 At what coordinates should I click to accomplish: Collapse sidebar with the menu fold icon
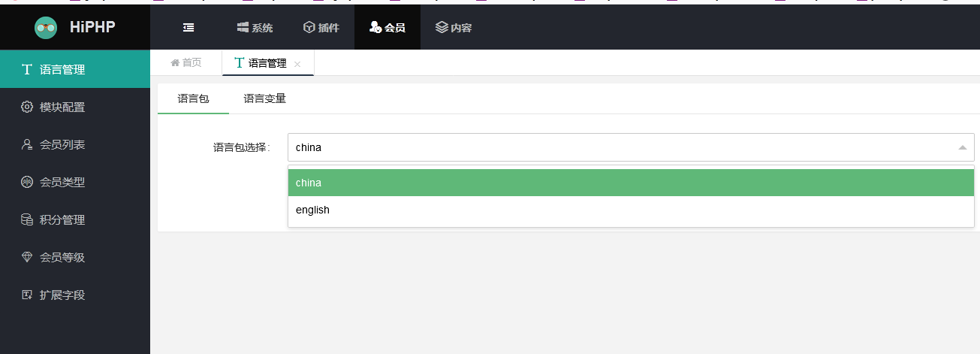click(x=188, y=28)
